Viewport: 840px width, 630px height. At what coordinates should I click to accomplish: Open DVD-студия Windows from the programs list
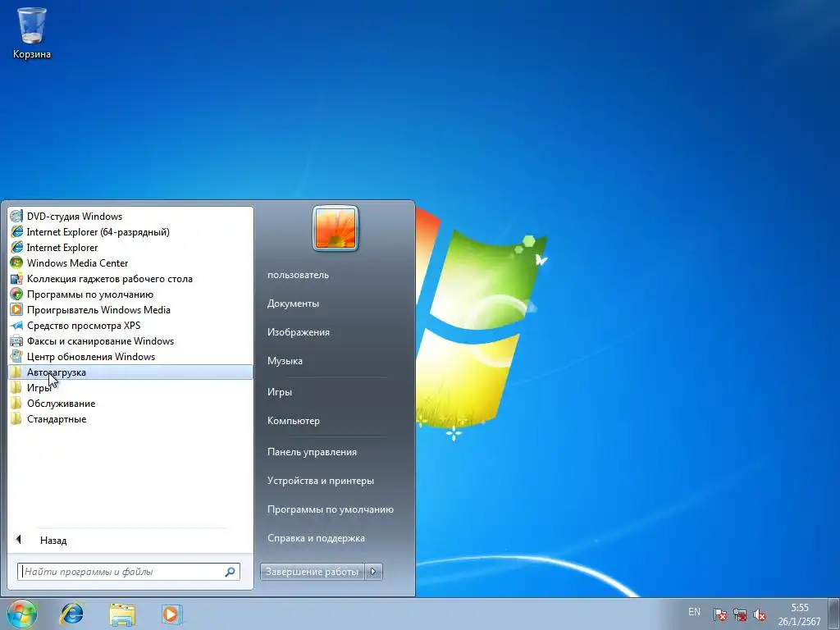click(x=130, y=217)
